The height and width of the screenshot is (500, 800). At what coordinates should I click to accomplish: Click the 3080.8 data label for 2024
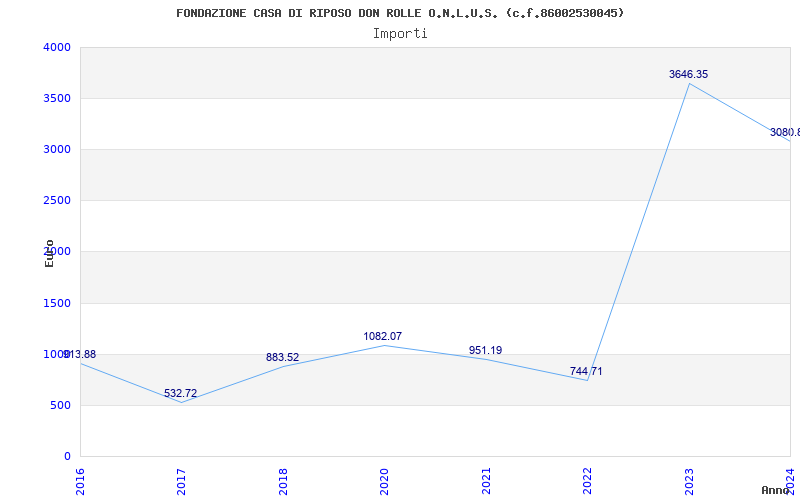tap(785, 133)
